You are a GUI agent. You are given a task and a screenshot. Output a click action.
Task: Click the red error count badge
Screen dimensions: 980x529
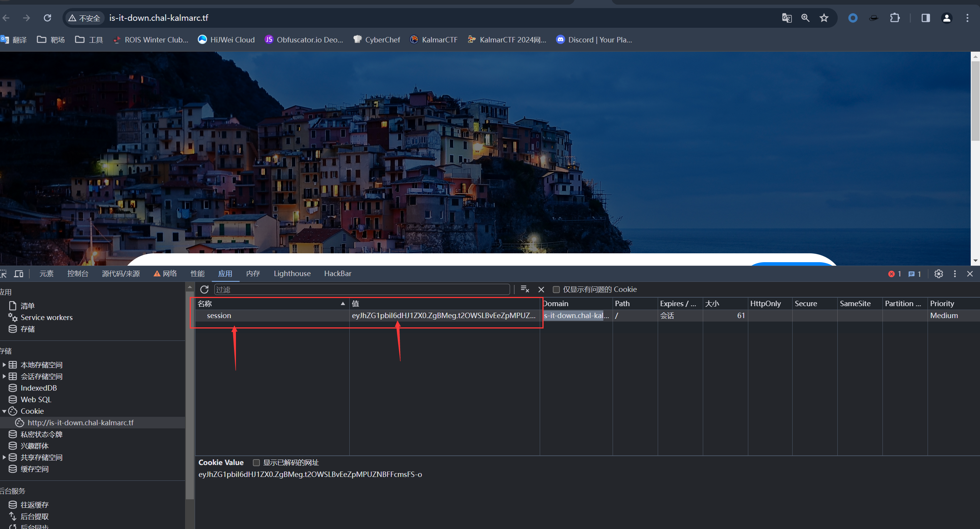point(894,274)
